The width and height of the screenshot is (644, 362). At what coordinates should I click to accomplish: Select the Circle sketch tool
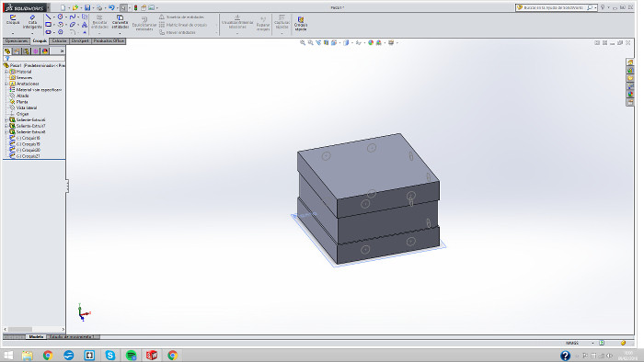pyautogui.click(x=61, y=17)
